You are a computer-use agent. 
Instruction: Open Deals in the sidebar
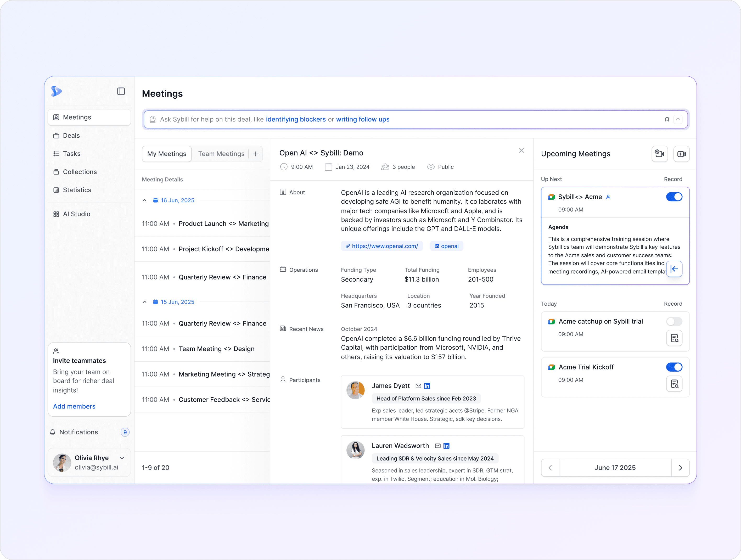[71, 136]
